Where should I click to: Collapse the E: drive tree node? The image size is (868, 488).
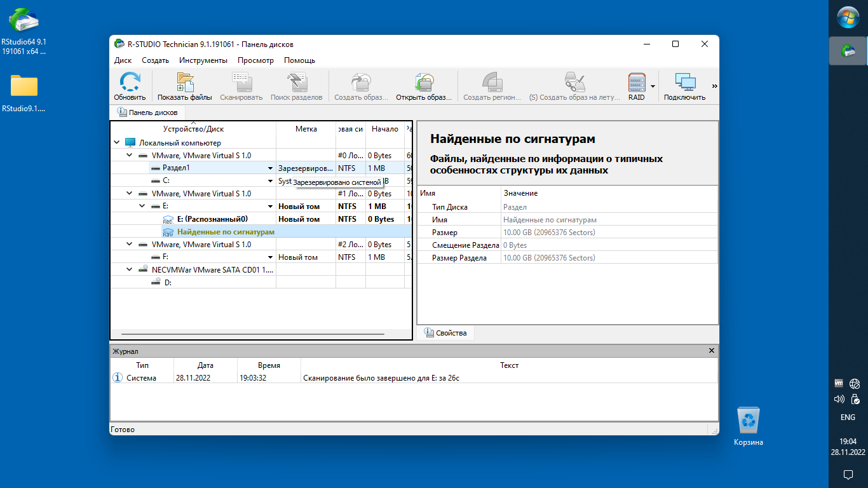[142, 207]
